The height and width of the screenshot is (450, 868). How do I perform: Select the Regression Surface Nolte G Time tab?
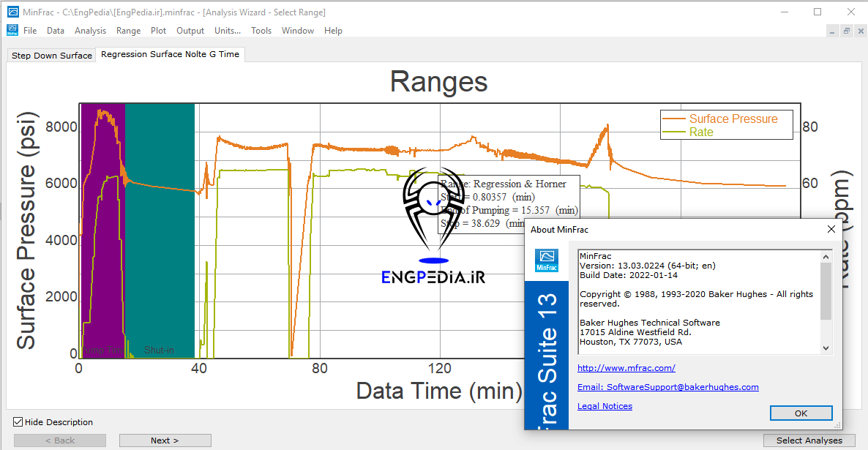point(170,54)
